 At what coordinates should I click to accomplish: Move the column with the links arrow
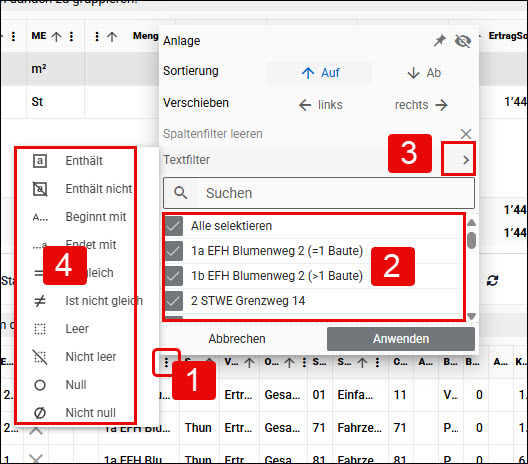tap(320, 105)
